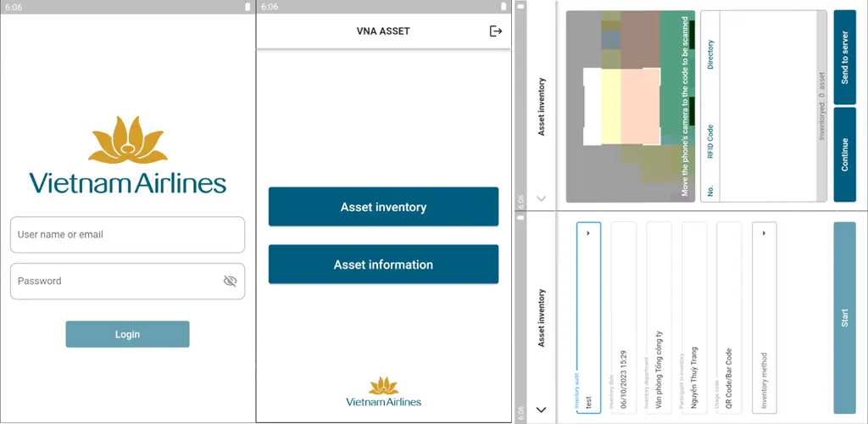Tap the Start button on inventory form
Image resolution: width=868 pixels, height=424 pixels.
pos(845,318)
